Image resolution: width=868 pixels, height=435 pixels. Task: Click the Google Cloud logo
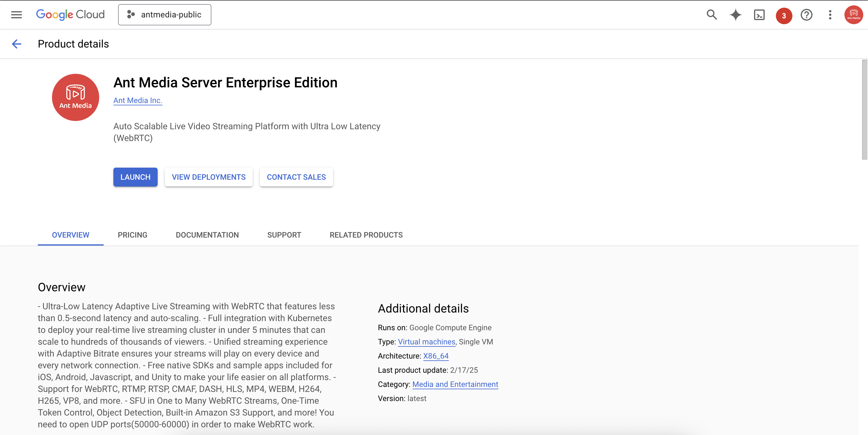[x=71, y=14]
